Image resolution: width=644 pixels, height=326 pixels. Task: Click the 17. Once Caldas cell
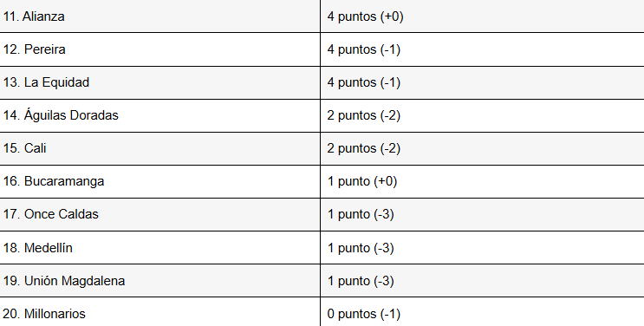pos(159,215)
